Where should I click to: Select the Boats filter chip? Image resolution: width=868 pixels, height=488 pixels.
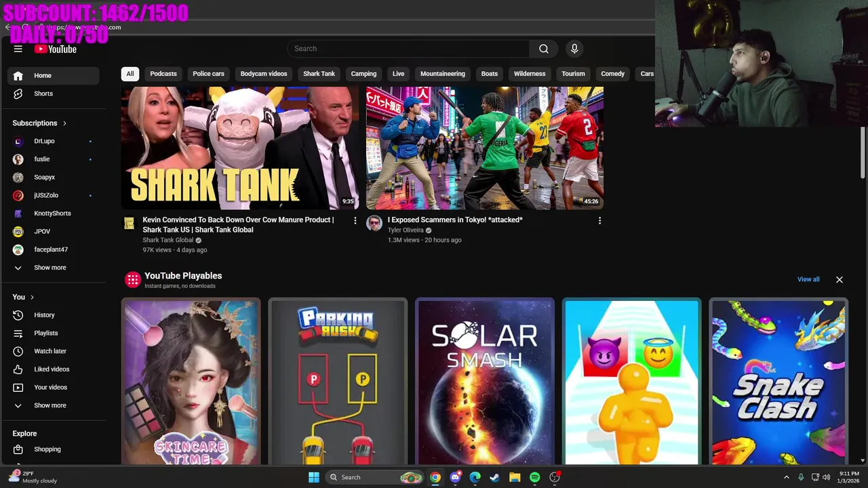click(x=490, y=74)
